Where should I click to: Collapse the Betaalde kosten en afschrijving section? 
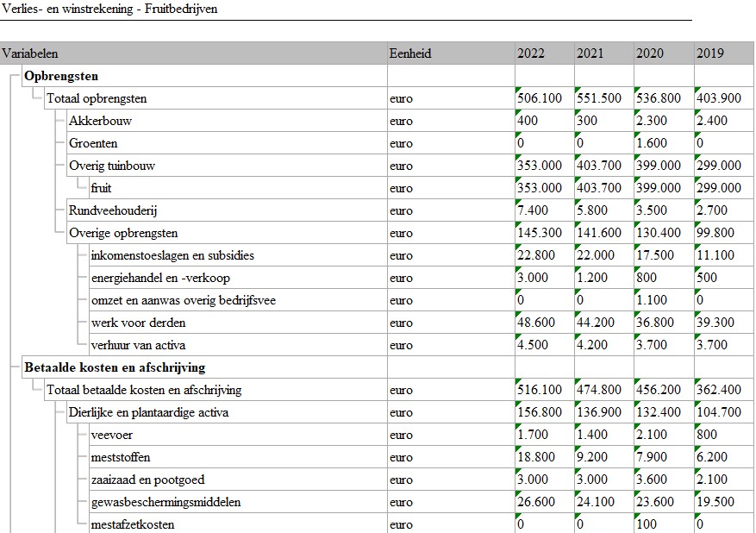point(12,367)
